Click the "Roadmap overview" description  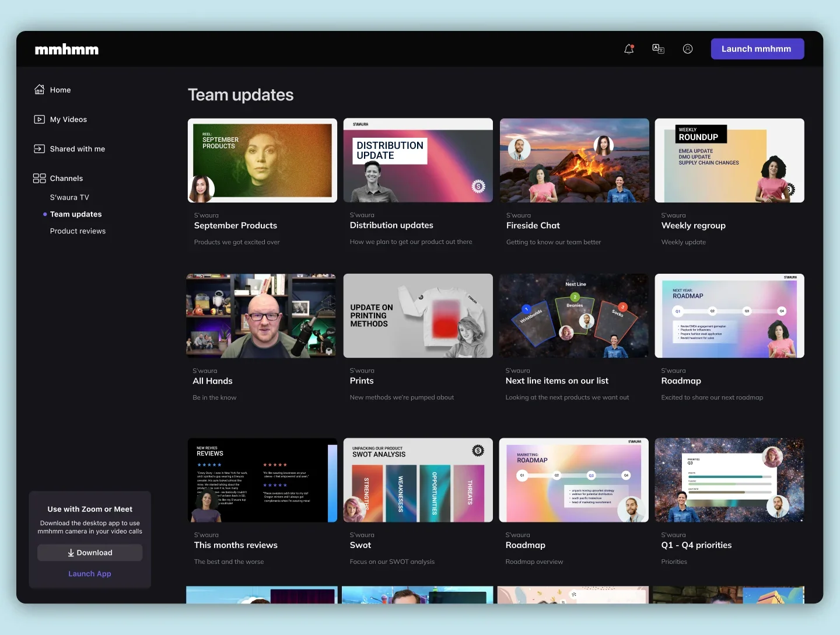[534, 561]
